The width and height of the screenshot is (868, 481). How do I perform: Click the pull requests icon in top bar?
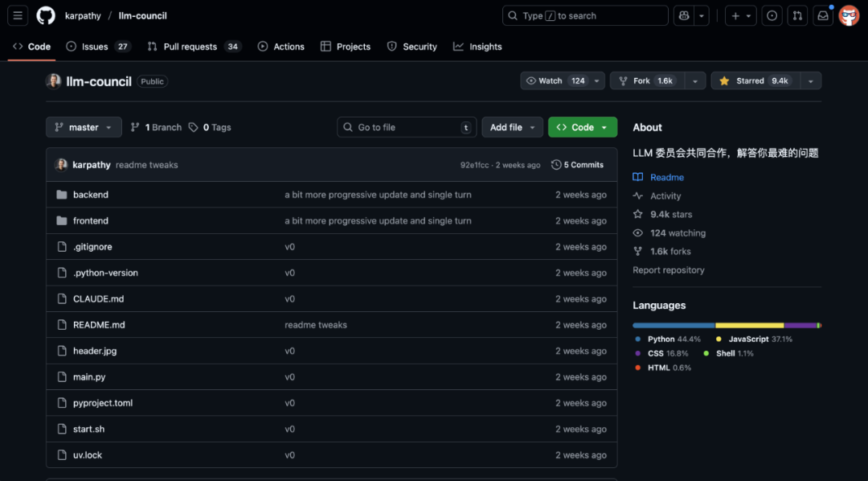pos(796,15)
